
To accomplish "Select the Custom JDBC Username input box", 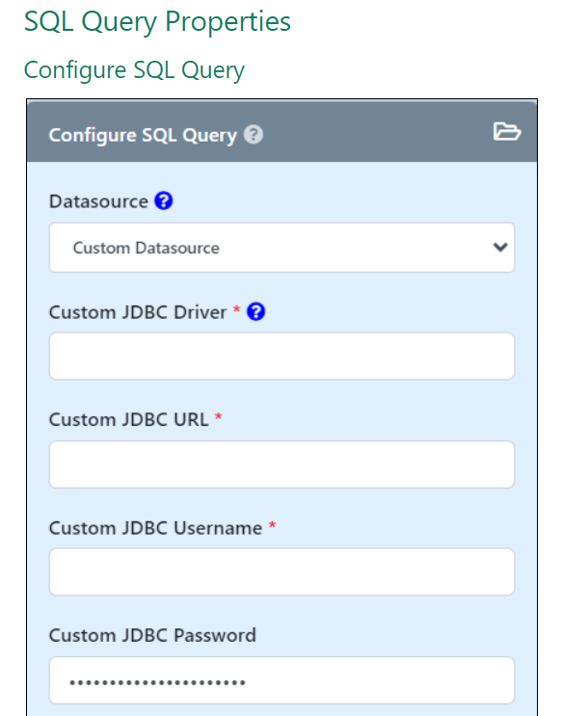I will (281, 572).
